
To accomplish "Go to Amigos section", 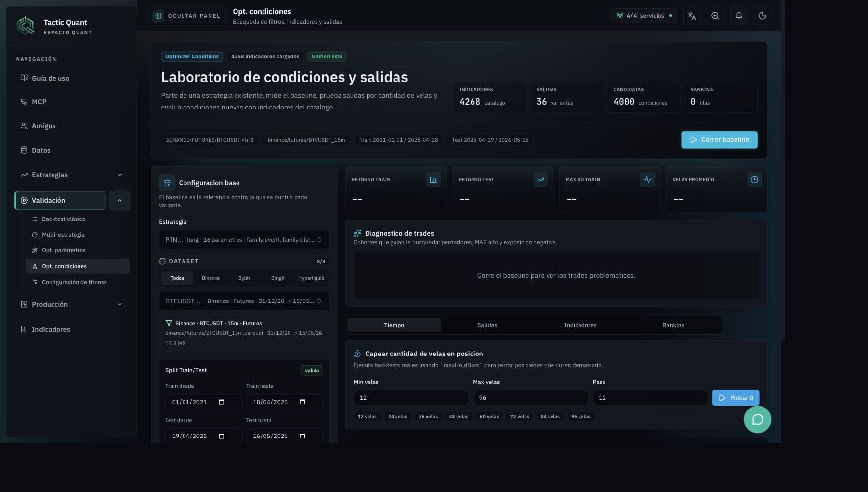I will click(x=72, y=126).
